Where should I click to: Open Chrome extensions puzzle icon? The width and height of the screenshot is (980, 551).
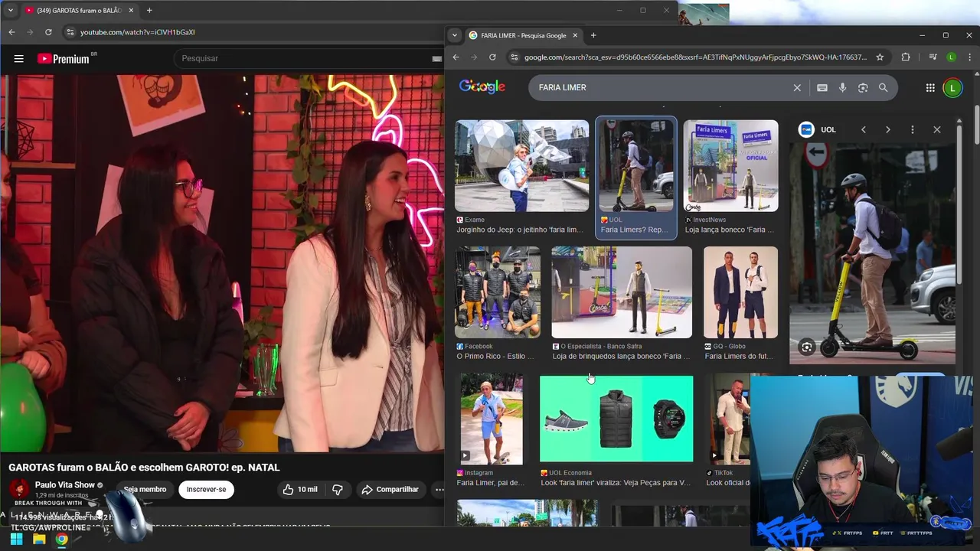906,57
